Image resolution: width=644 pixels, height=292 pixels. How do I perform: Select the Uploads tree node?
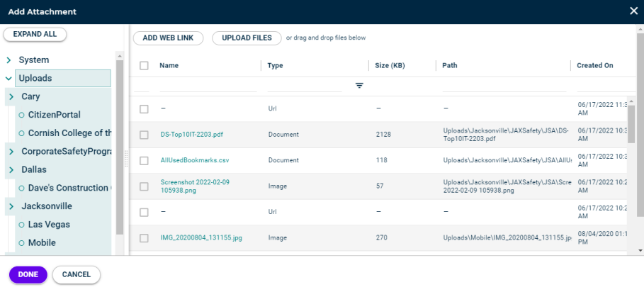pyautogui.click(x=63, y=78)
